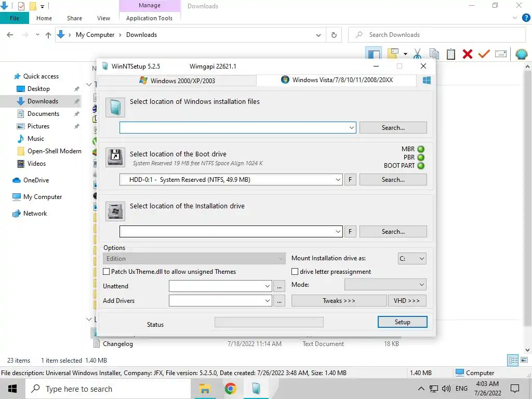Viewport: 532px width, 399px height.
Task: Click the Search Downloads field
Action: click(x=437, y=35)
